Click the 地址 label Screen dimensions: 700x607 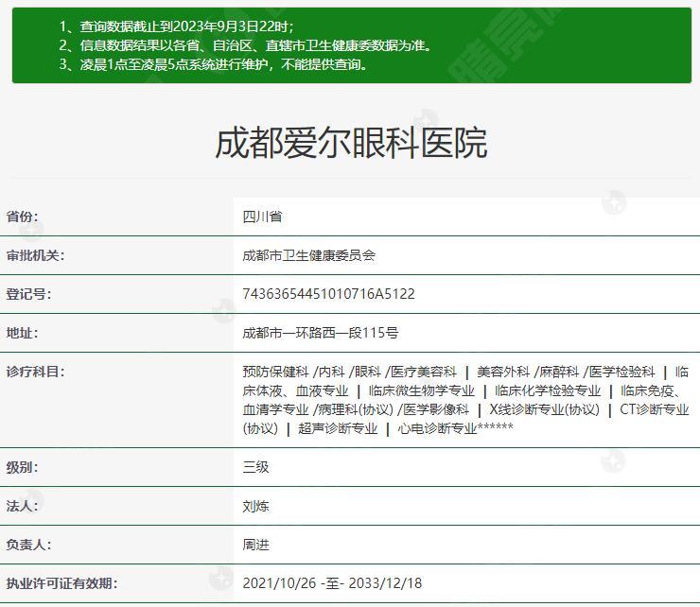pyautogui.click(x=22, y=333)
